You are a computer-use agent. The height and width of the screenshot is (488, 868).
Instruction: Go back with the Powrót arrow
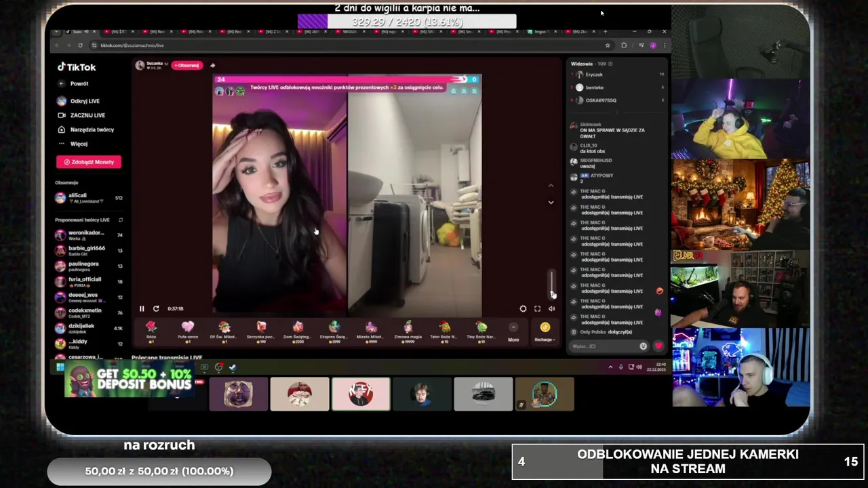[x=62, y=83]
